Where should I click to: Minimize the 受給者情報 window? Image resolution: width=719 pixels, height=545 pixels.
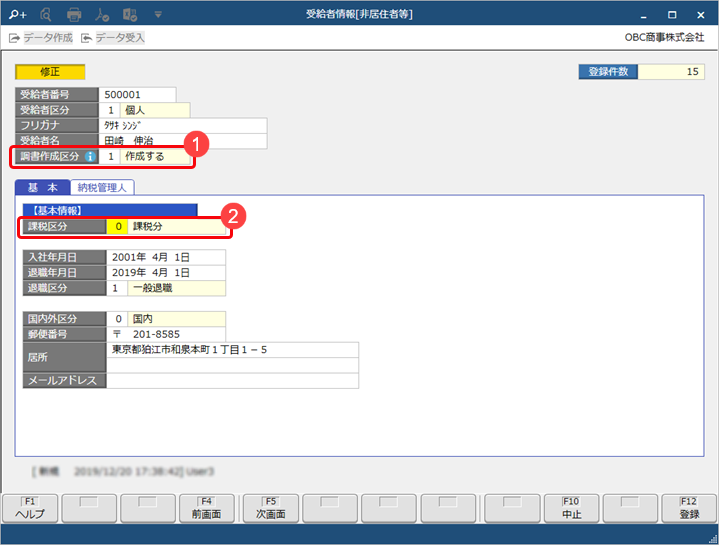click(644, 15)
